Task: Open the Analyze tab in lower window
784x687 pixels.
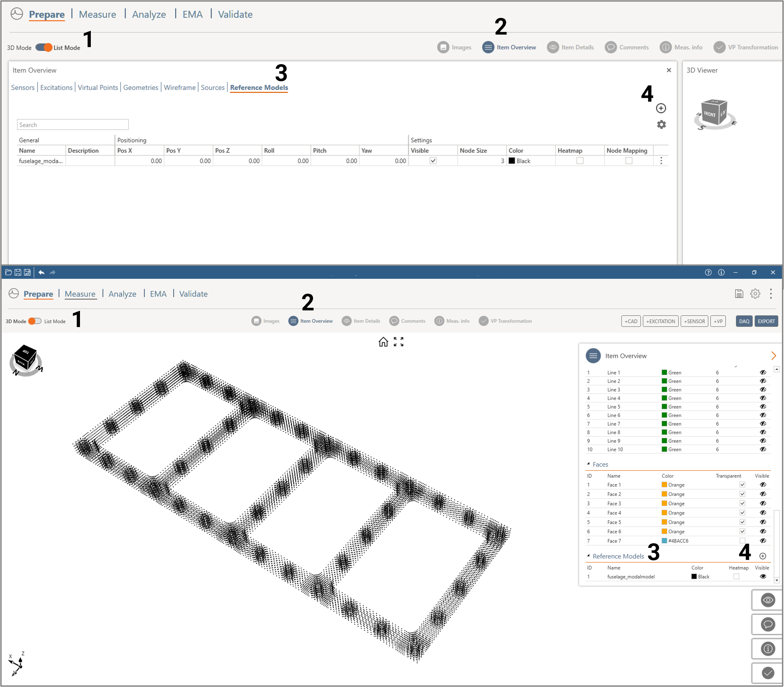Action: point(122,294)
